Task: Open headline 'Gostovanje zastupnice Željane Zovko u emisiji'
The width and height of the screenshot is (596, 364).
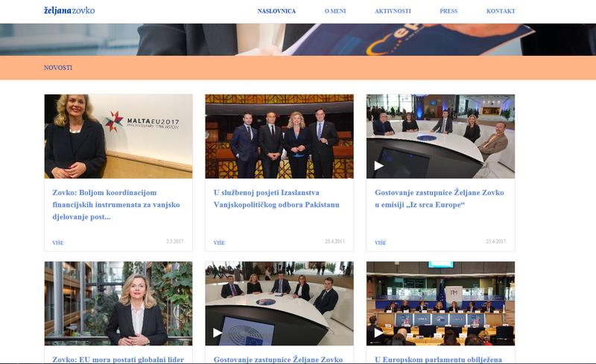Action: pos(439,198)
